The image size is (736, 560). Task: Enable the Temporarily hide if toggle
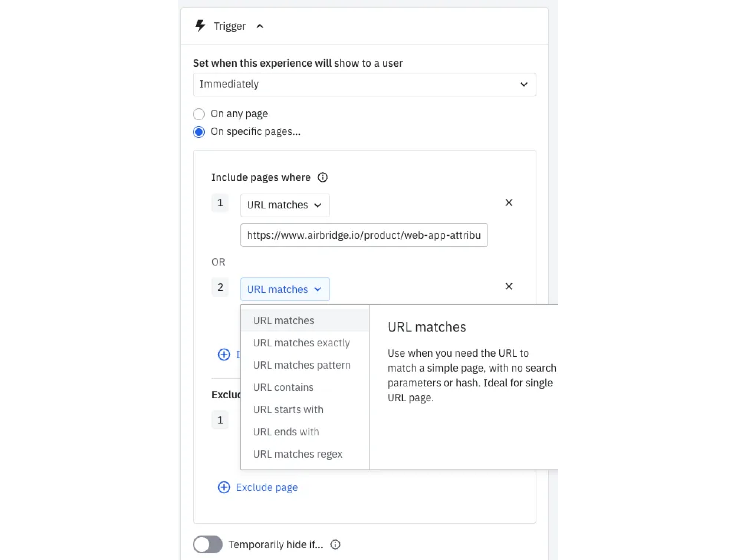208,545
